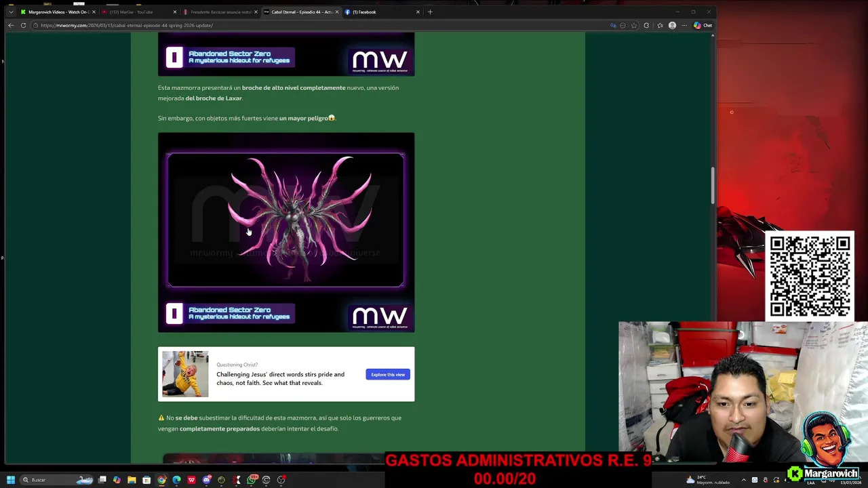This screenshot has height=488, width=868.
Task: Click the Margarovich Kick logo badge
Action: click(x=823, y=473)
